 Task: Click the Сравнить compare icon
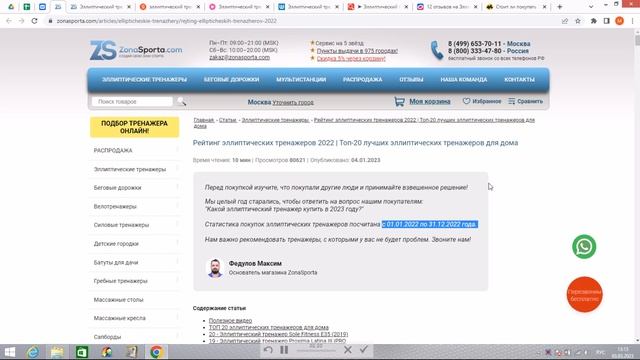click(x=511, y=101)
